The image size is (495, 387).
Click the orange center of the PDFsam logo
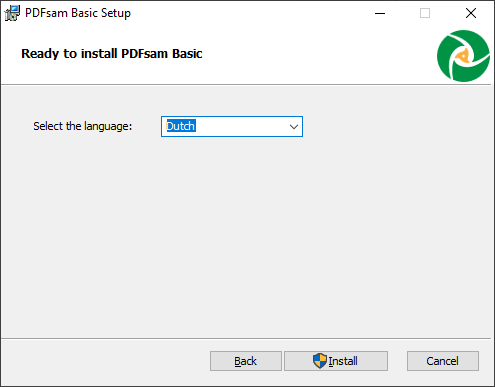pos(463,56)
